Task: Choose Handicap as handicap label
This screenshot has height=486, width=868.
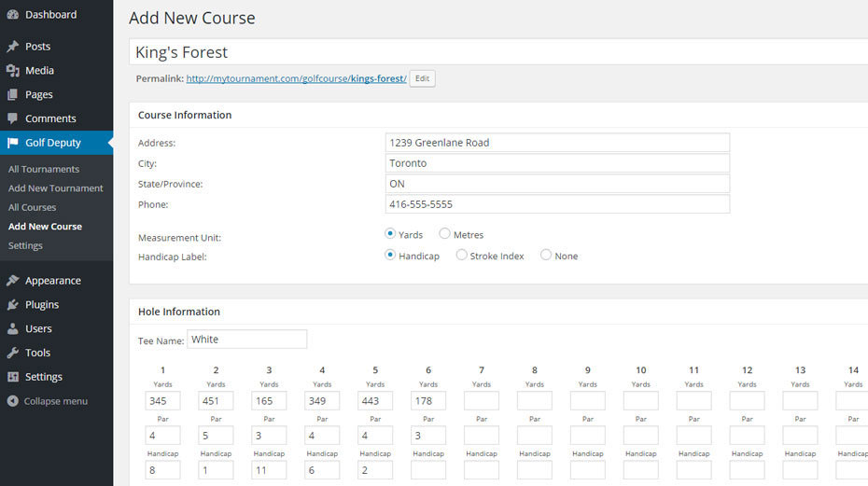Action: (x=390, y=255)
